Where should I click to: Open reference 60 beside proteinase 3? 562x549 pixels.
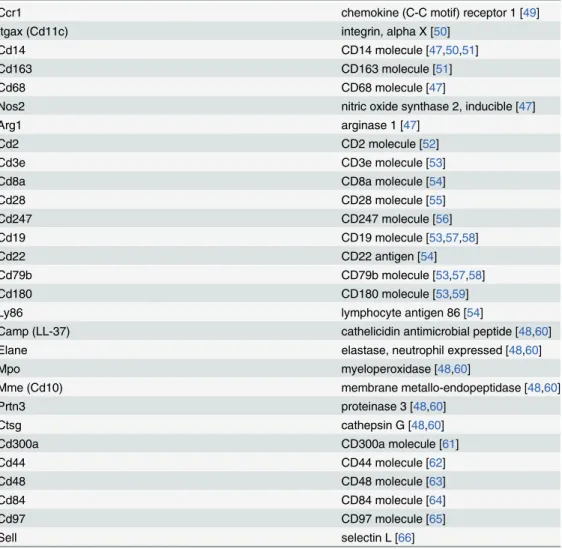[436, 407]
